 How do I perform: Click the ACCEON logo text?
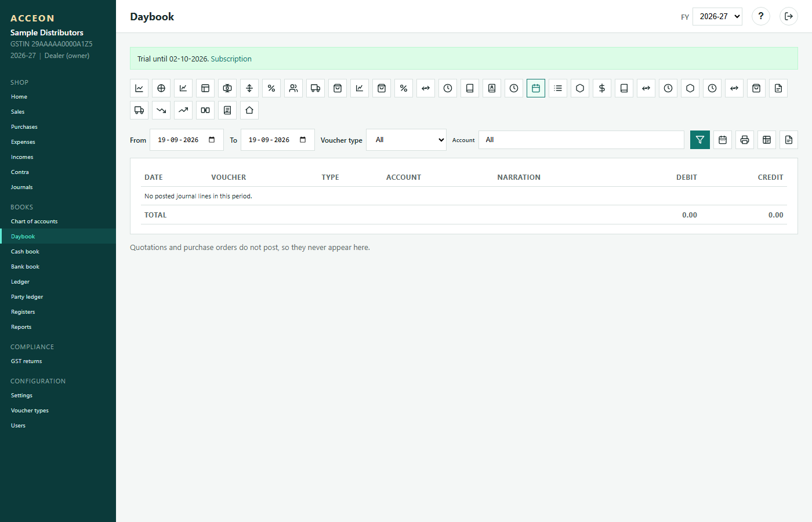pyautogui.click(x=32, y=18)
